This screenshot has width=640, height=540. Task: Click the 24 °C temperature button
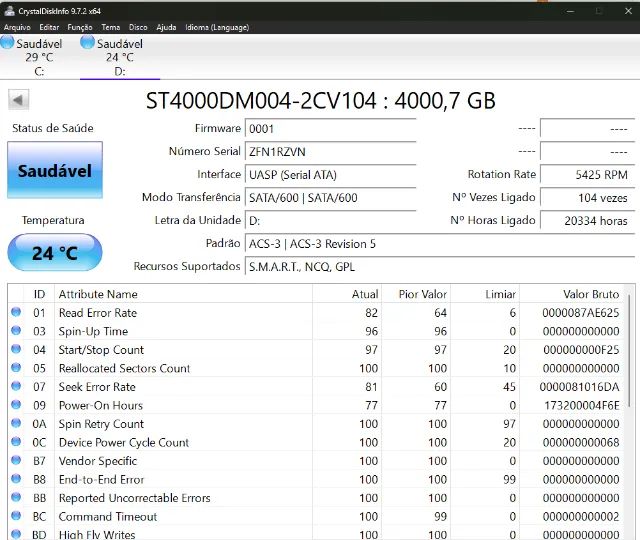pos(55,253)
